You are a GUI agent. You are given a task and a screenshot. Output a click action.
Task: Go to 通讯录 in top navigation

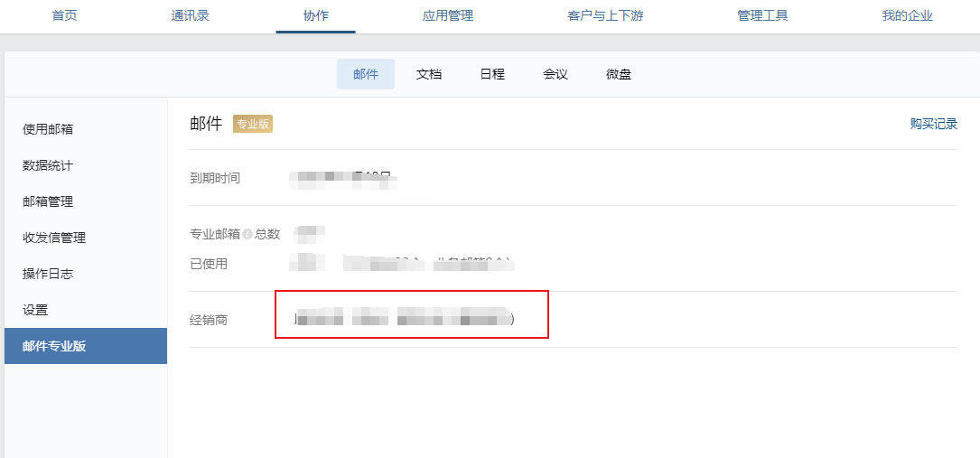(x=190, y=15)
